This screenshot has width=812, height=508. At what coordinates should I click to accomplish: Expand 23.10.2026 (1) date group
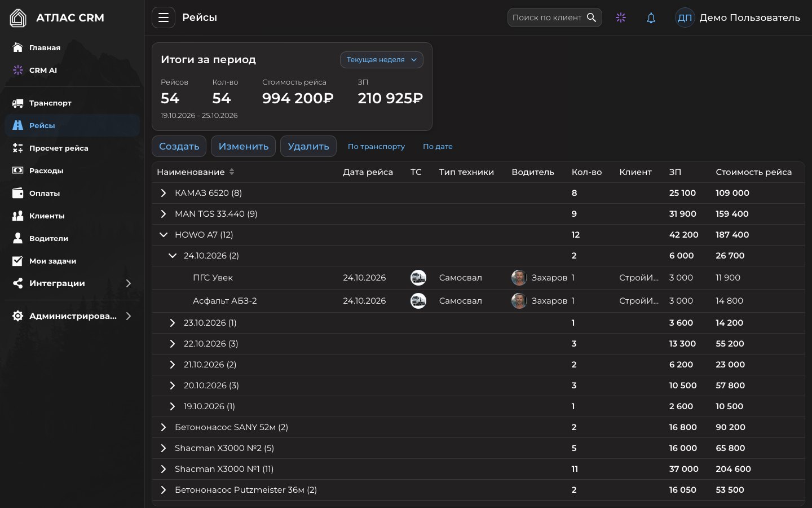[x=173, y=323]
